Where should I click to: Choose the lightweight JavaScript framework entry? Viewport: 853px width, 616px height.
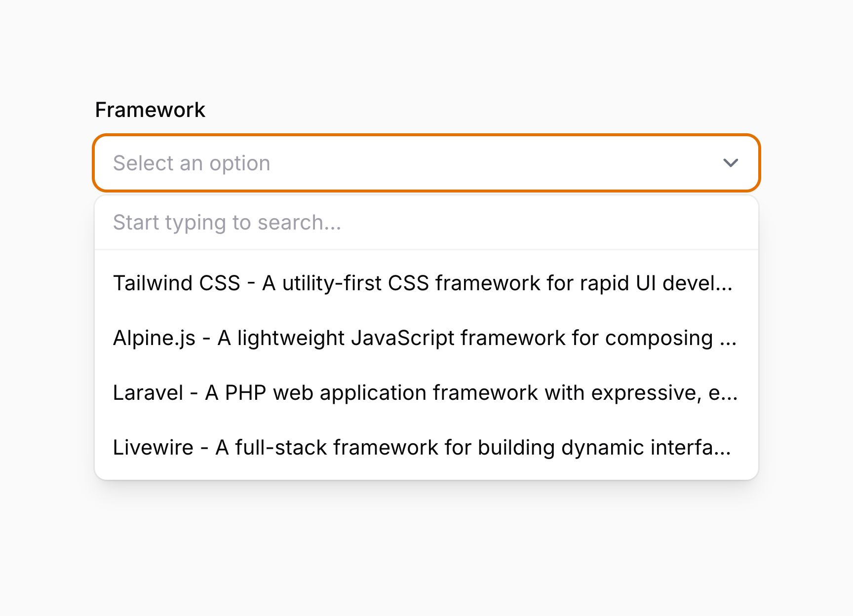pyautogui.click(x=426, y=338)
